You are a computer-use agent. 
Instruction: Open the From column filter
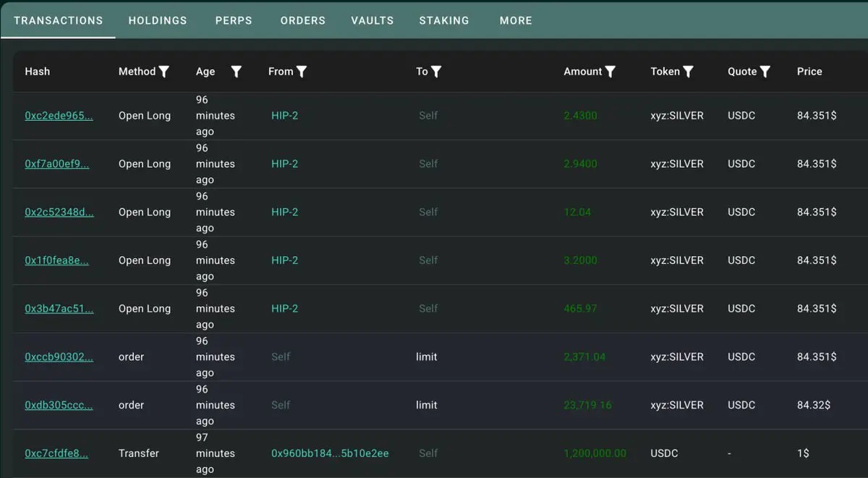302,72
